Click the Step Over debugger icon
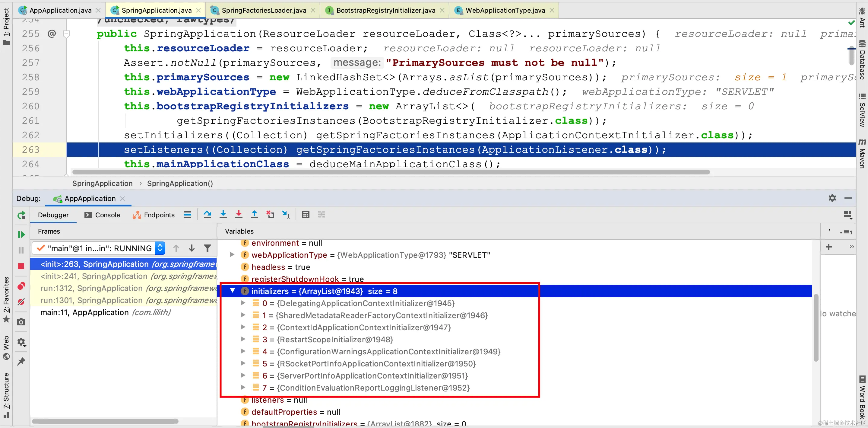 [x=207, y=215]
